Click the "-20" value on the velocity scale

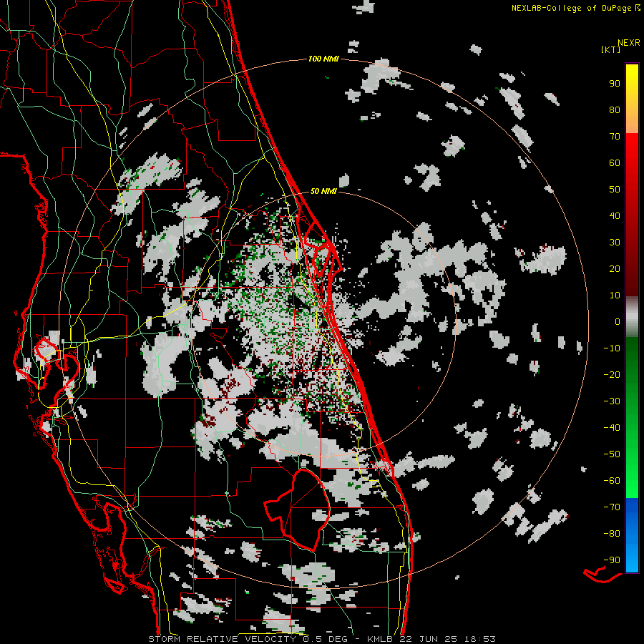point(612,374)
